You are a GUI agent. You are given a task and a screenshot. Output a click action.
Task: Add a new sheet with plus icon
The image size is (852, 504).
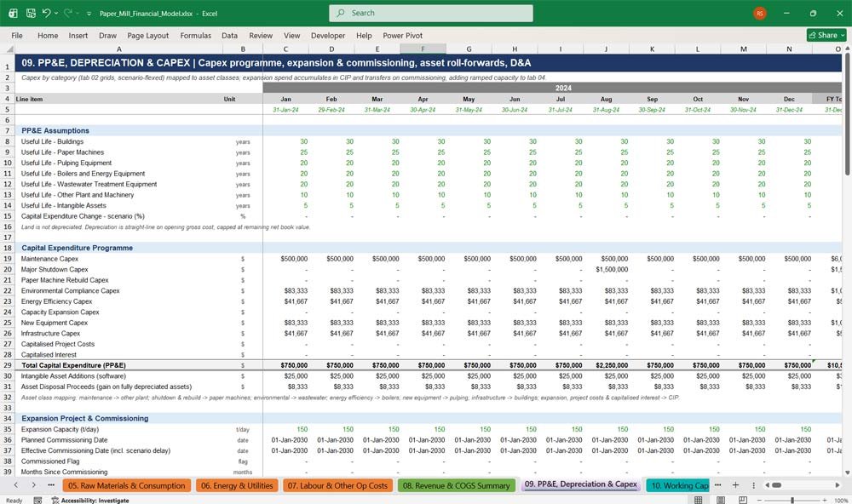(x=735, y=485)
